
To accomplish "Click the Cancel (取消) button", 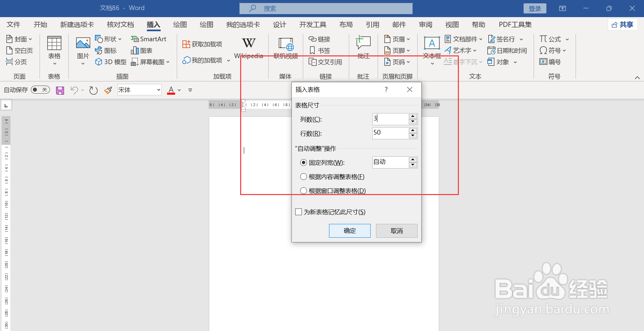I will click(397, 231).
